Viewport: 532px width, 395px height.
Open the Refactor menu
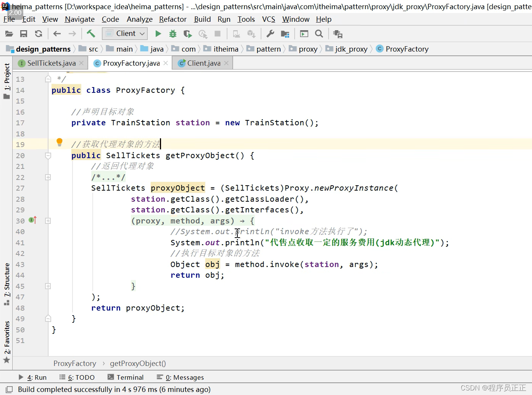click(x=173, y=19)
